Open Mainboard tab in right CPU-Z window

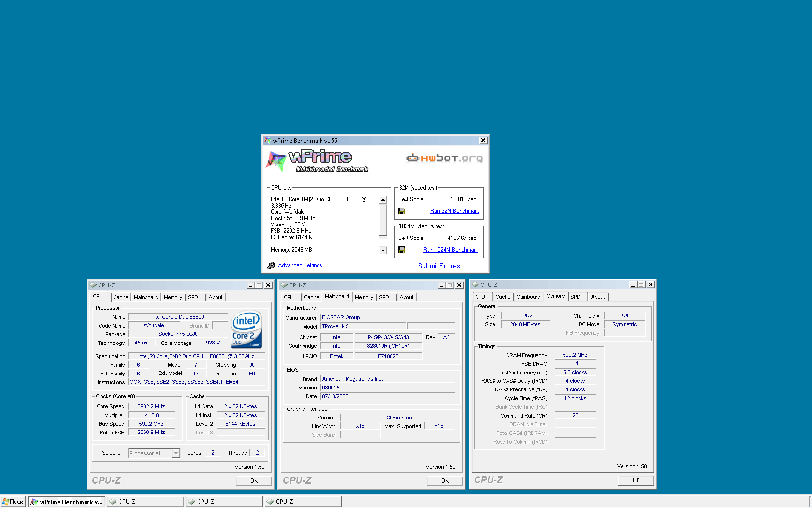pos(528,297)
